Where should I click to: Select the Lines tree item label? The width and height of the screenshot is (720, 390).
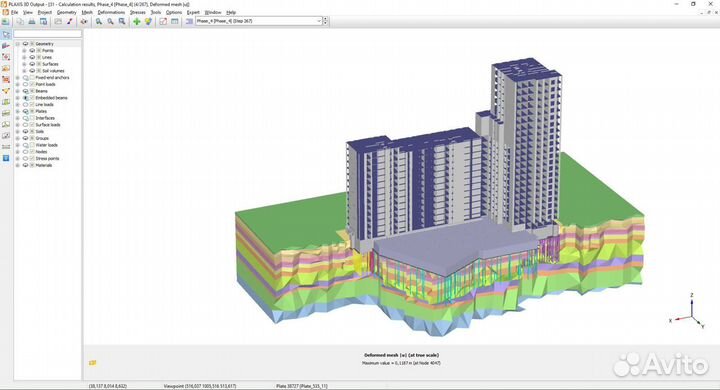tap(47, 57)
